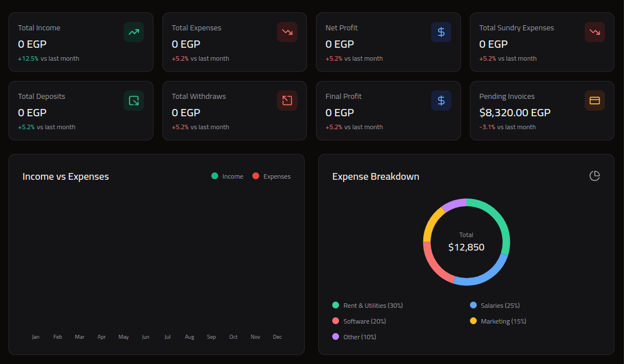Screen dimensions: 624x364
Task: Click the donut chart Total $12,850 center
Action: [466, 242]
